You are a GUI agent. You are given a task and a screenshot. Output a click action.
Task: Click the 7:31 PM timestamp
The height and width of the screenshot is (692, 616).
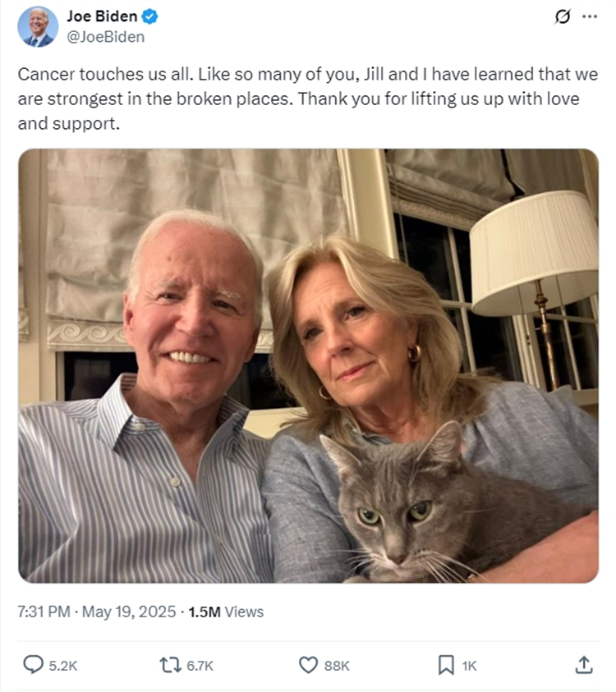(x=43, y=612)
